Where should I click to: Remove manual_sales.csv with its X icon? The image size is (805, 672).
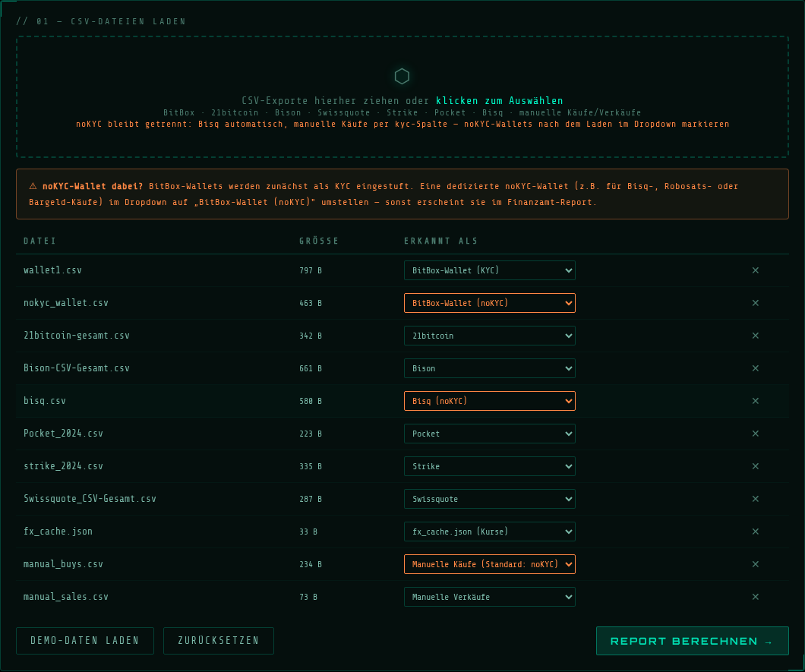pos(755,597)
